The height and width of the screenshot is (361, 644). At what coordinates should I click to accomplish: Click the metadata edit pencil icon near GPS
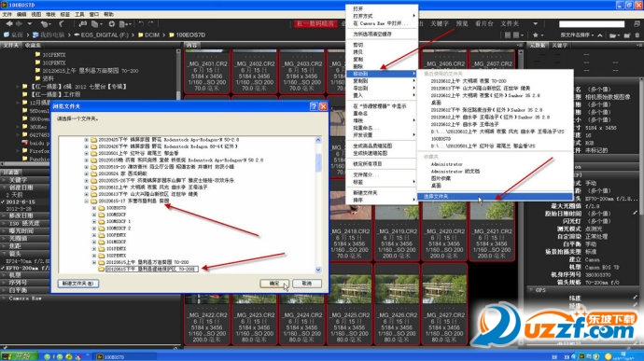636,297
